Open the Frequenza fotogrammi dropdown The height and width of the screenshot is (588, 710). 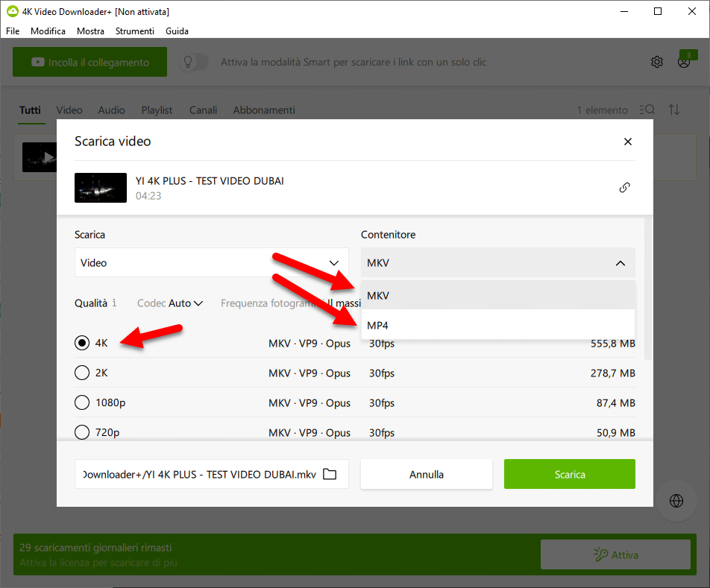click(x=291, y=303)
